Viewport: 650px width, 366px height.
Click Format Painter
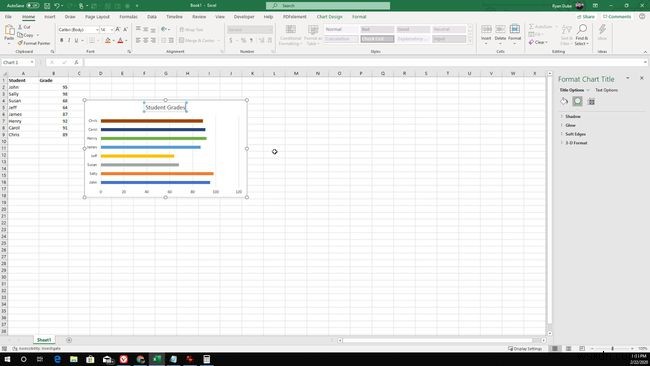pyautogui.click(x=34, y=43)
